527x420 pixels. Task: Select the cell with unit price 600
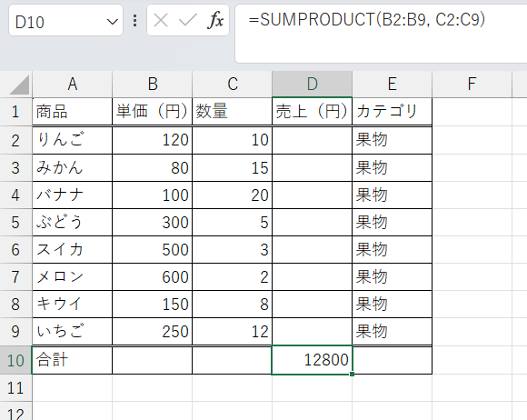[x=153, y=276]
